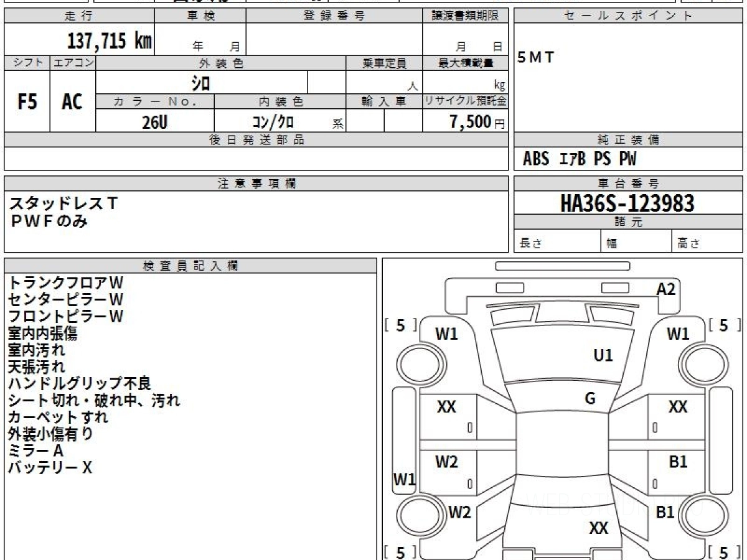Select the 外装色 header
The width and height of the screenshot is (747, 560).
(x=221, y=63)
